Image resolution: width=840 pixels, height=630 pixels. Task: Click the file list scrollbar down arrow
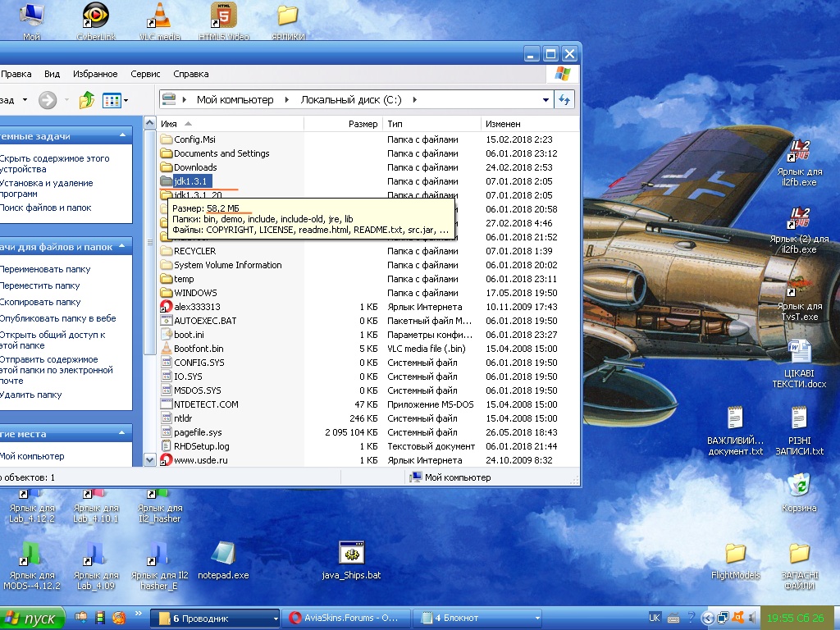pyautogui.click(x=149, y=460)
